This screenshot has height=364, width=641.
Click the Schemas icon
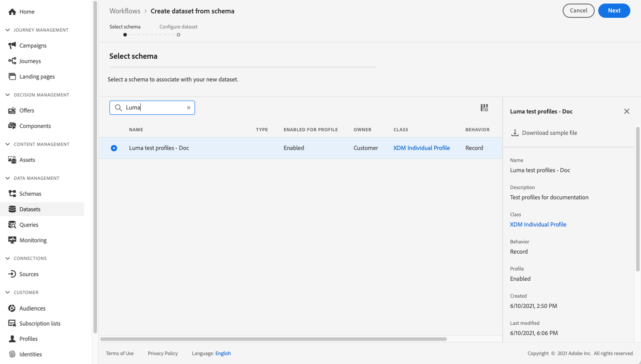click(12, 194)
